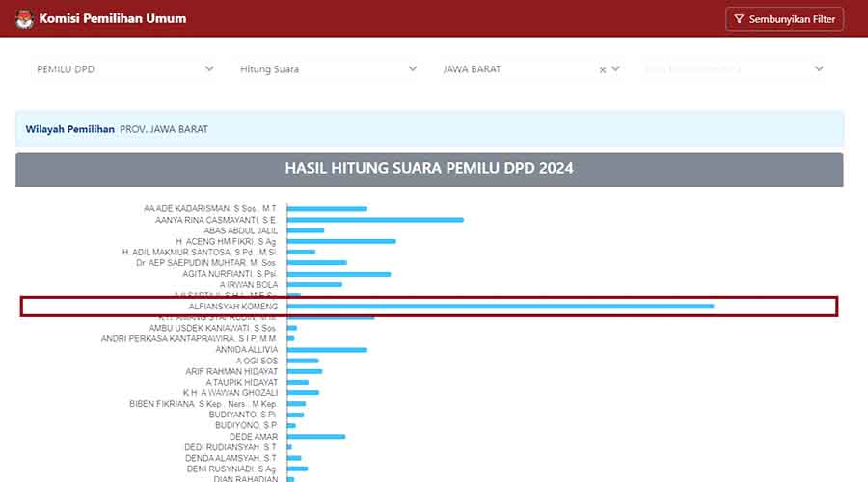Click the ALFIANSYAH KOMENG label
Screen dimensions: 868x482
pos(233,306)
